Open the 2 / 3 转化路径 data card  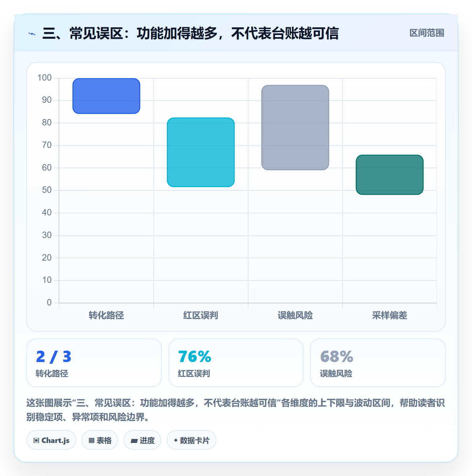click(94, 363)
